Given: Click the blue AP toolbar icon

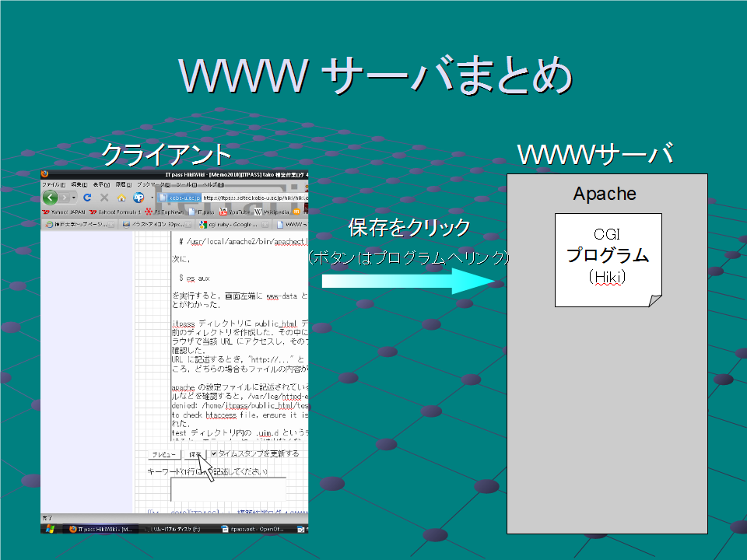Looking at the screenshot, I should 139,198.
